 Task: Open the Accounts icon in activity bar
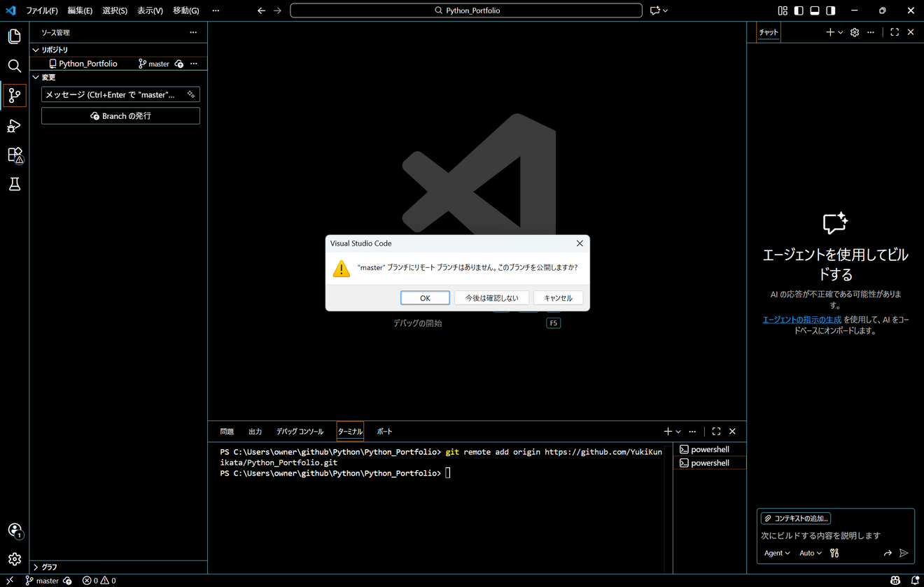[14, 530]
